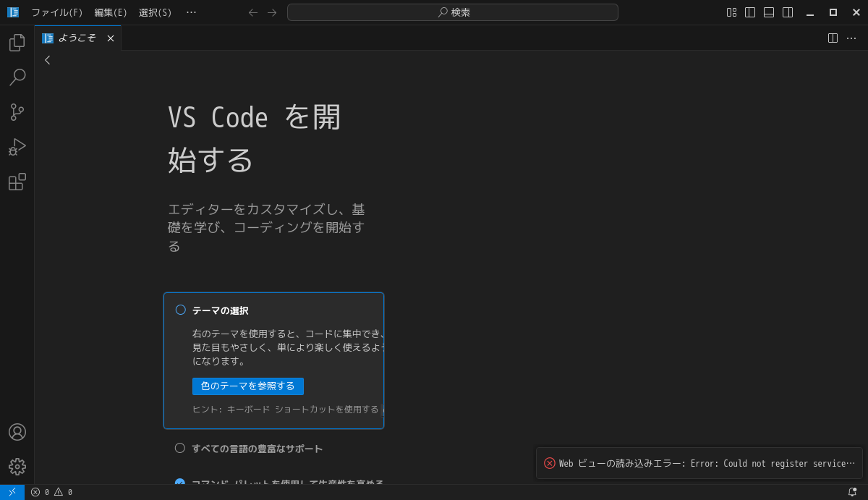Go back with the navigation arrow
Image resolution: width=868 pixels, height=500 pixels.
(x=253, y=12)
